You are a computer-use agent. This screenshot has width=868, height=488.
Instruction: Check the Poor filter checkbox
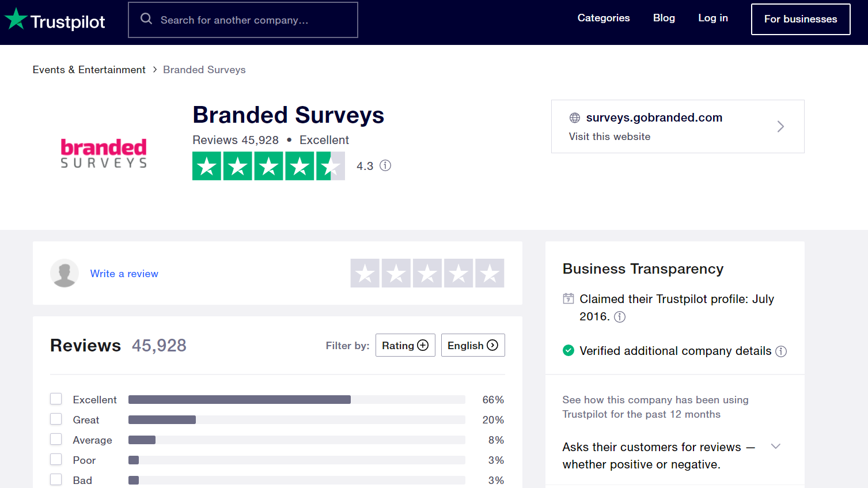(56, 459)
